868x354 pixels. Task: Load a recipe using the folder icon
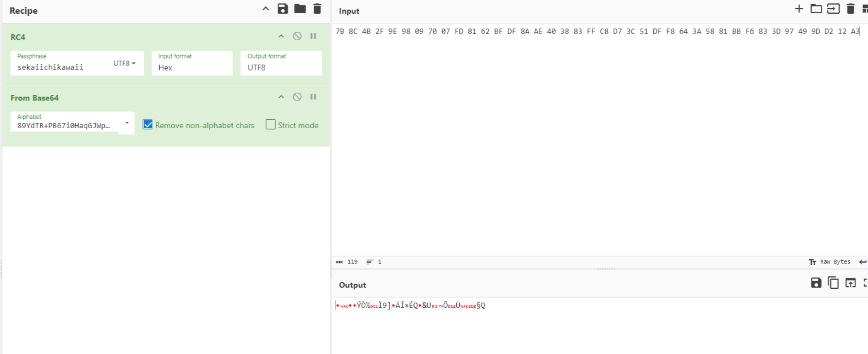300,9
